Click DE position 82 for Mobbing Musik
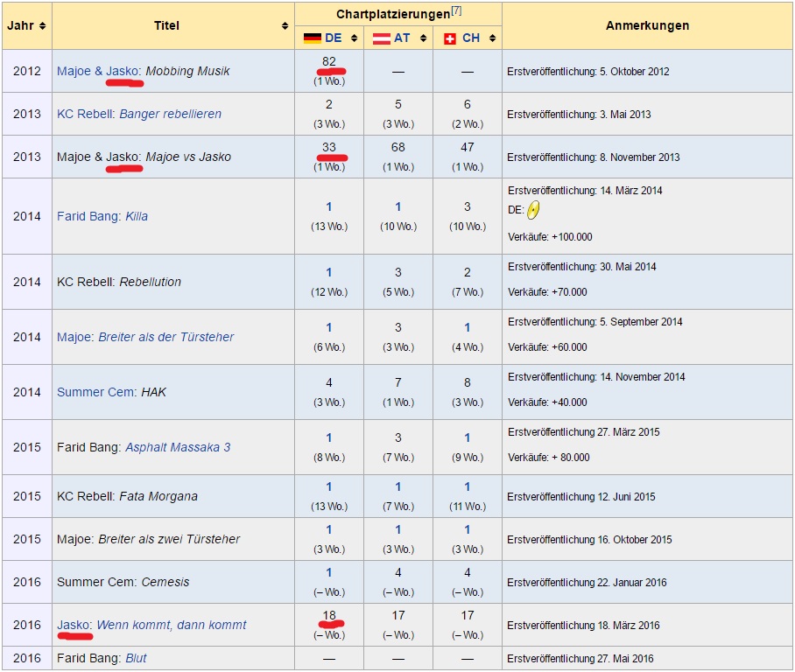This screenshot has height=672, width=795. point(329,62)
